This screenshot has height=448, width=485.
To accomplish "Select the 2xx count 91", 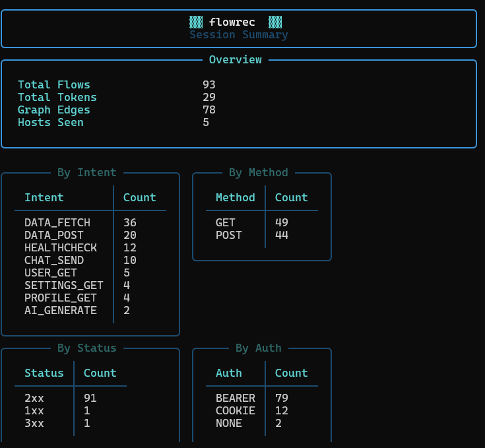I will (x=90, y=399).
